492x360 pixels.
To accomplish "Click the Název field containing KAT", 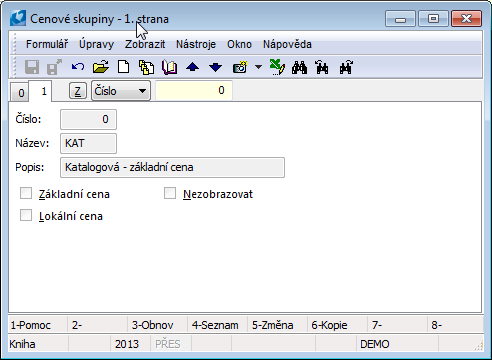I will click(x=88, y=143).
